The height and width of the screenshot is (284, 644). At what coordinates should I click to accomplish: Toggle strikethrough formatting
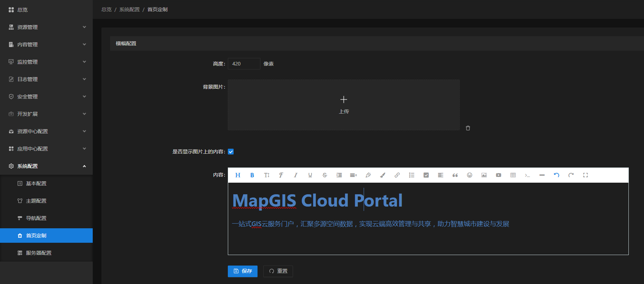[x=325, y=175]
